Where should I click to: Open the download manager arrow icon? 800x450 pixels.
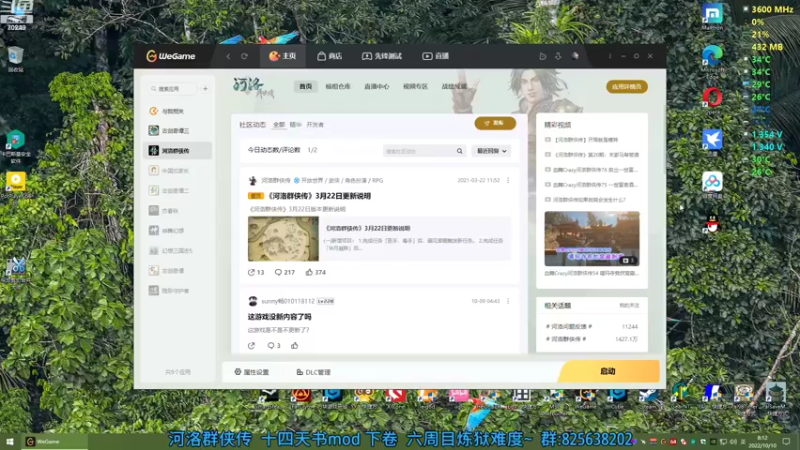[x=558, y=56]
